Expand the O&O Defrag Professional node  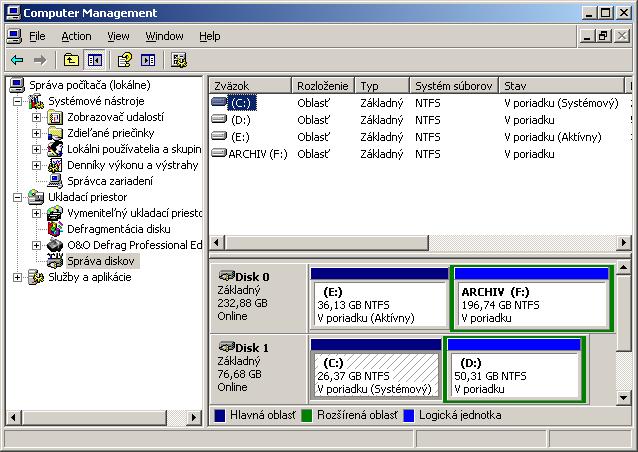(x=37, y=245)
